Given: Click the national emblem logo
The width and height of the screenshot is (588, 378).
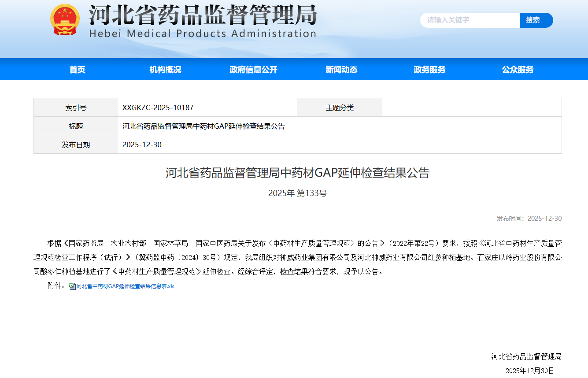Looking at the screenshot, I should pyautogui.click(x=65, y=20).
